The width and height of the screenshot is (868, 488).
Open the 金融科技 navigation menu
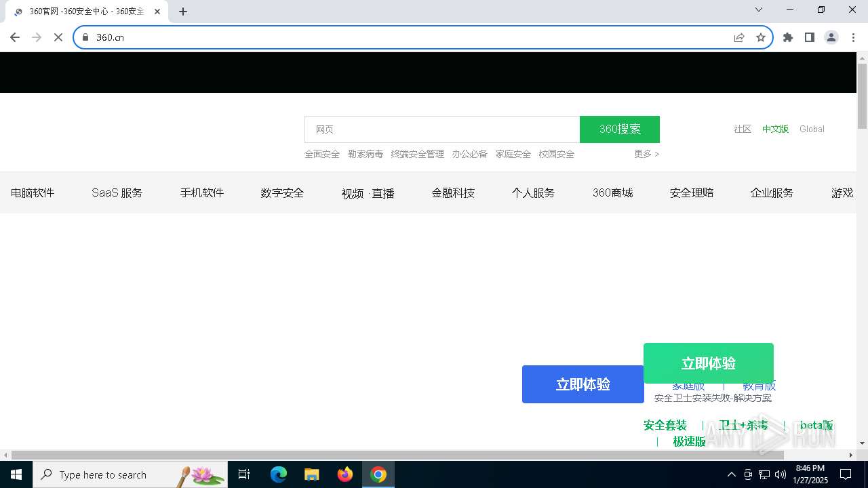(453, 192)
